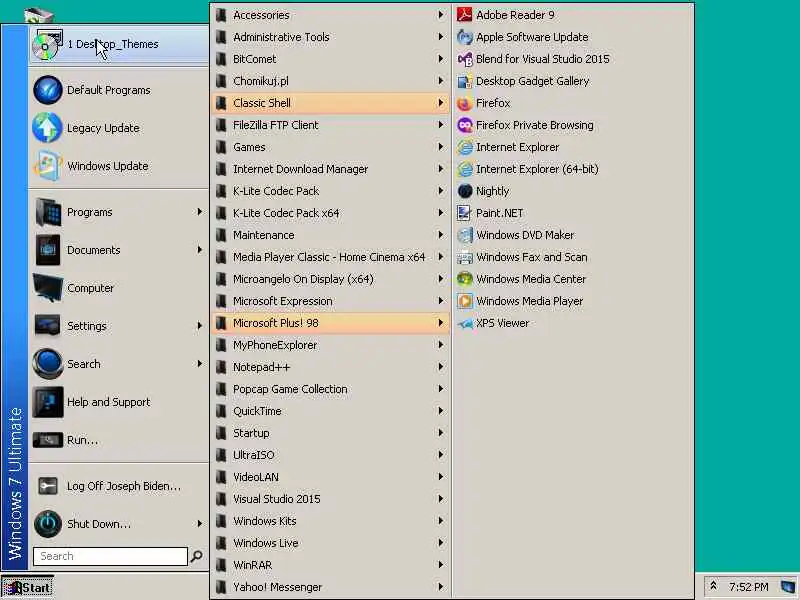This screenshot has height=600, width=800.
Task: Open the Yahoo! Messenger folder
Action: pos(330,587)
